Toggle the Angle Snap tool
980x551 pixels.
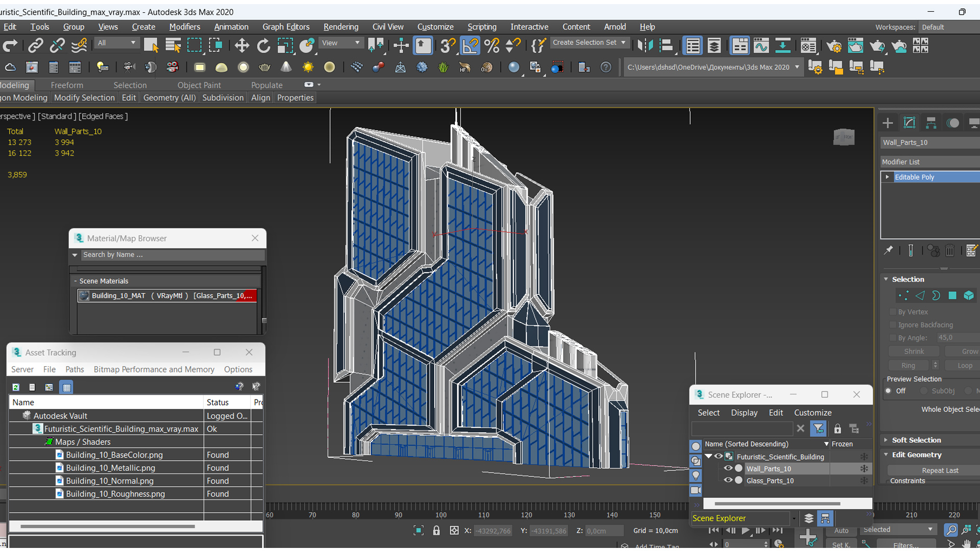coord(470,46)
